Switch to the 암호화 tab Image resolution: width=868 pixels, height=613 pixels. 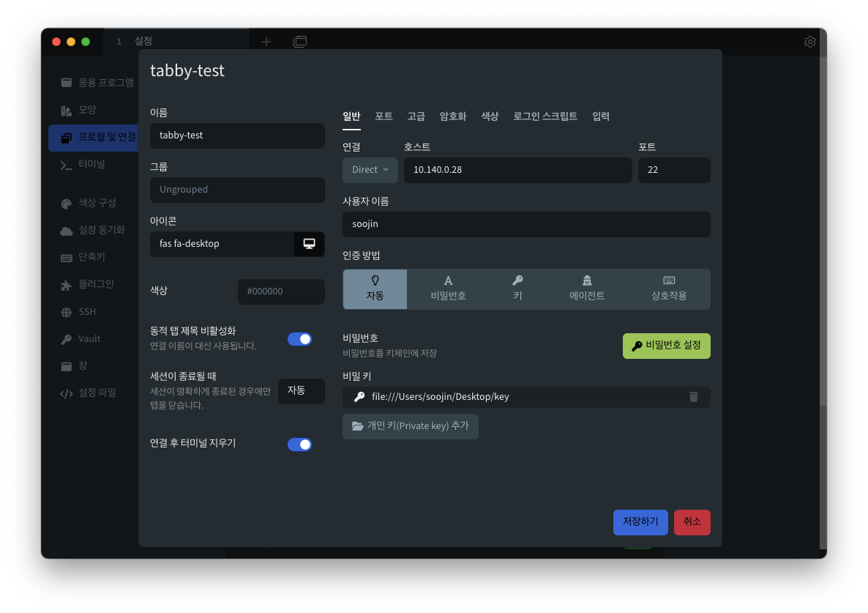tap(453, 116)
